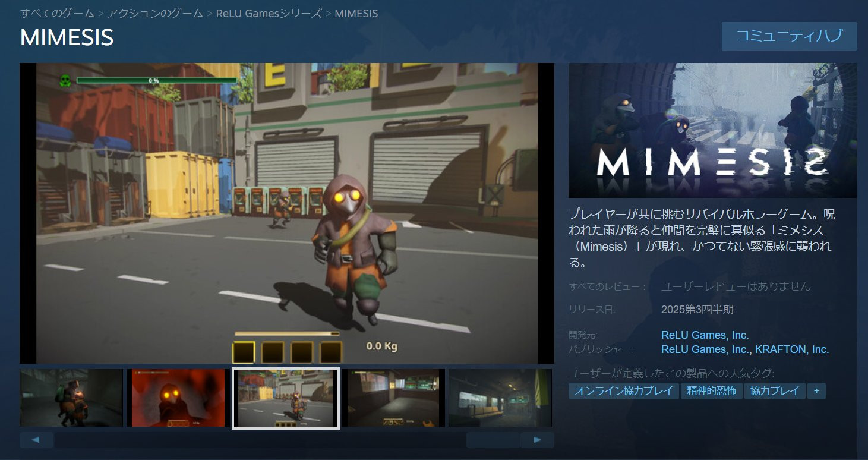The image size is (868, 460).
Task: Click the パブリッシャー label
Action: (601, 349)
